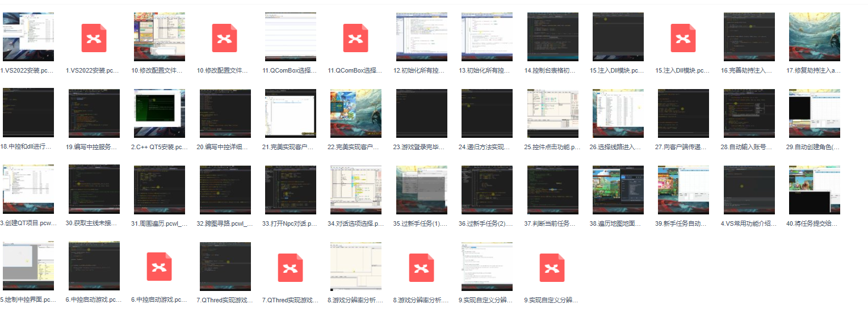The width and height of the screenshot is (868, 325).
Task: Click the video thumbnail of 7.QThred实现游戏
Action: pos(225,266)
